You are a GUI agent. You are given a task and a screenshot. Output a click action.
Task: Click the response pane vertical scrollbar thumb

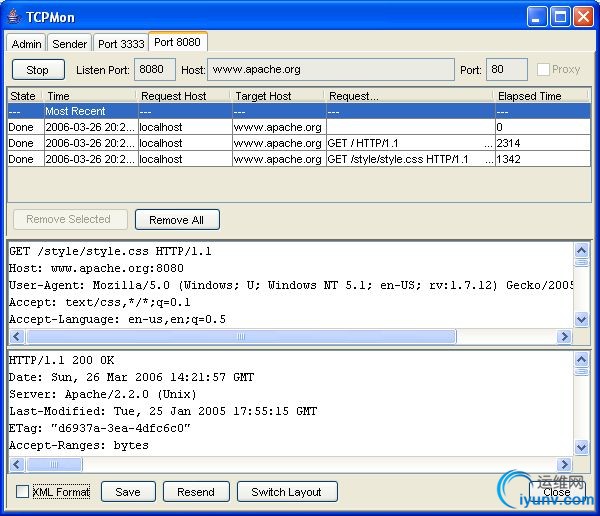click(582, 372)
